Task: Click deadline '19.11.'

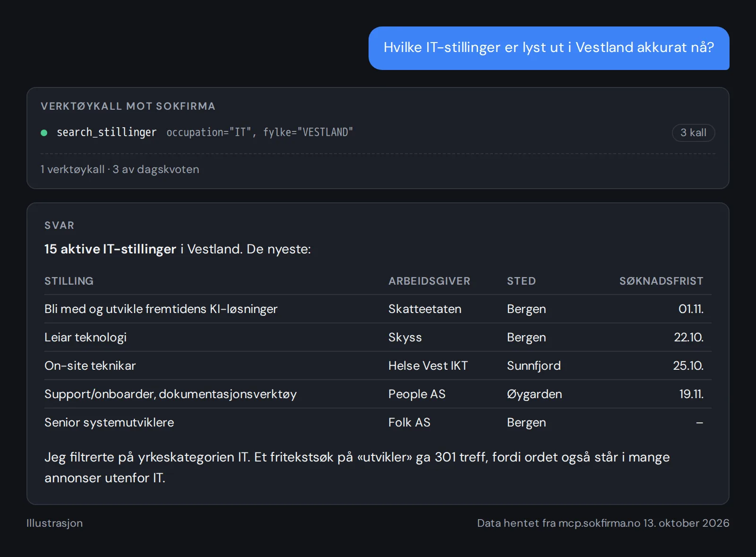Action: (x=691, y=394)
